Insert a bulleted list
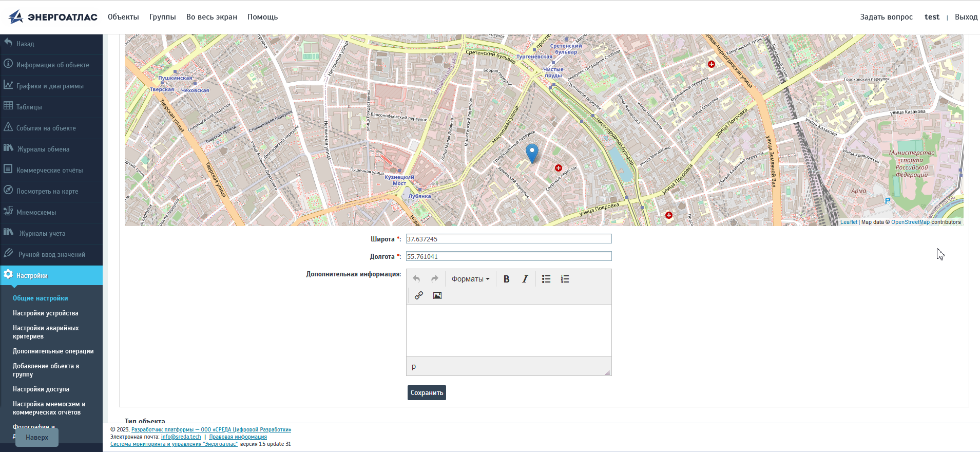The image size is (980, 452). (546, 279)
